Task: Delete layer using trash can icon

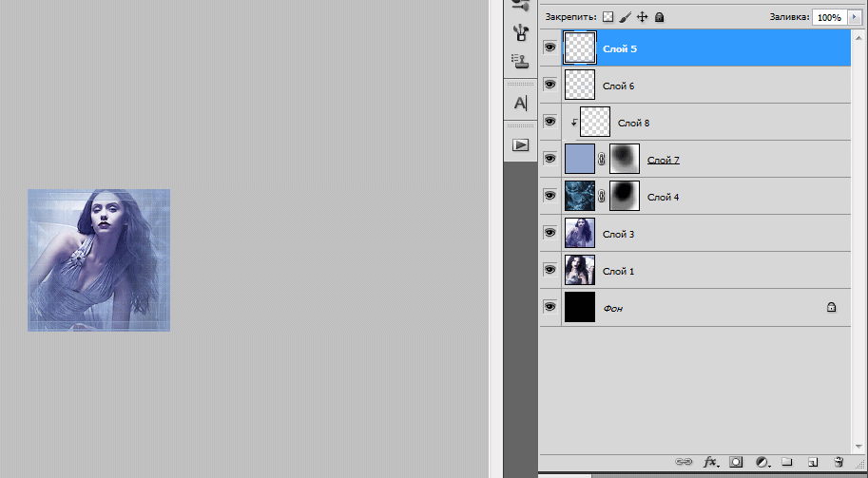Action: 838,462
